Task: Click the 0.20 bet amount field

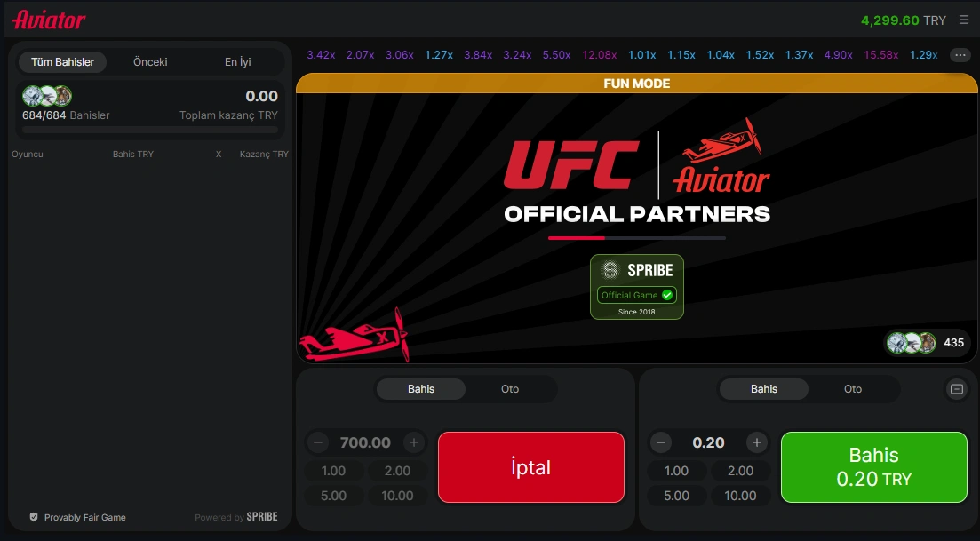Action: pyautogui.click(x=709, y=442)
